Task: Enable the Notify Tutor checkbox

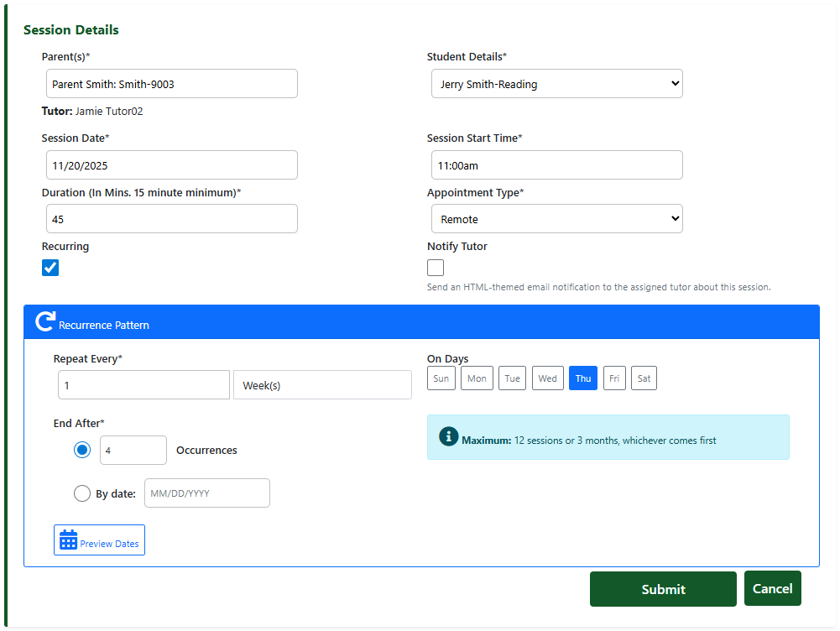Action: coord(436,268)
